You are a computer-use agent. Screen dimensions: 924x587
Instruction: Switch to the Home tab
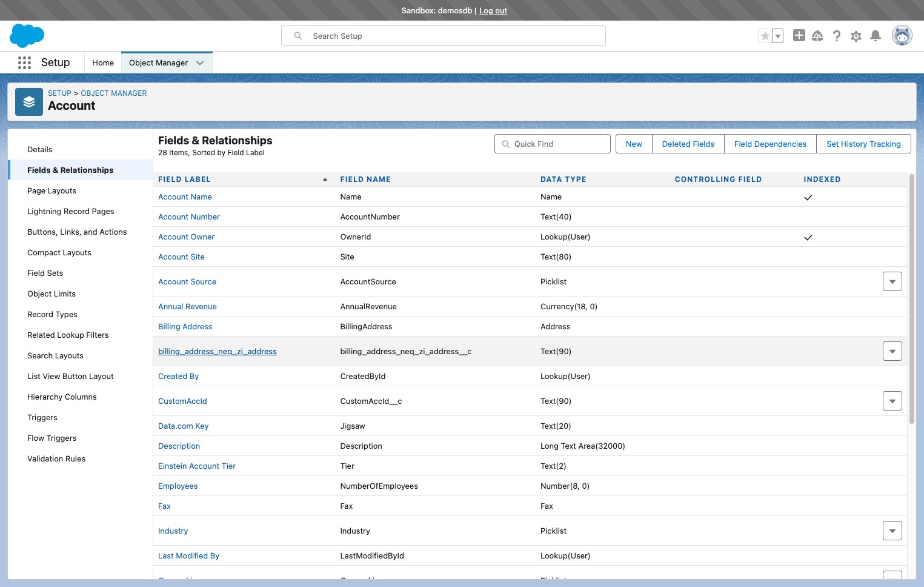[103, 62]
